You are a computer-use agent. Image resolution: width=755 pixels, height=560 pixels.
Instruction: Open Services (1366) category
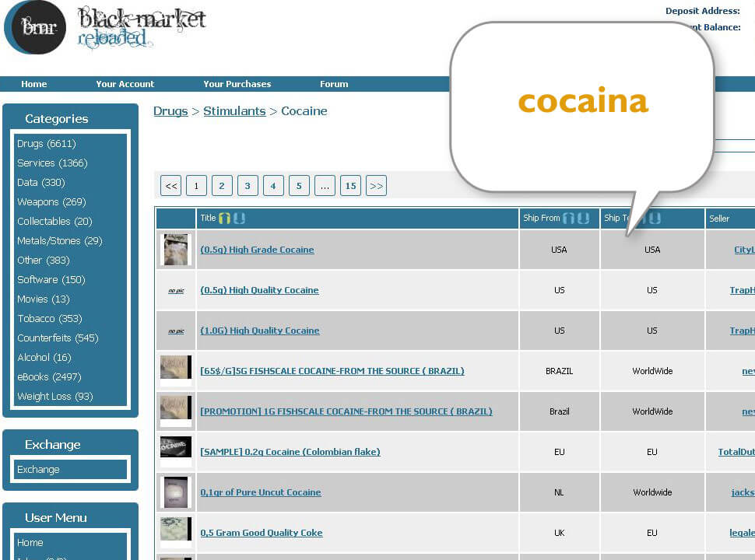click(52, 163)
